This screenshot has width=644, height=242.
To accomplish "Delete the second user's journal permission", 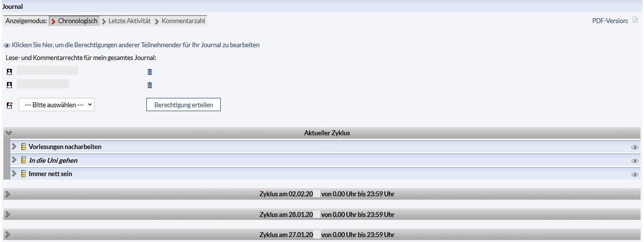I will 150,85.
